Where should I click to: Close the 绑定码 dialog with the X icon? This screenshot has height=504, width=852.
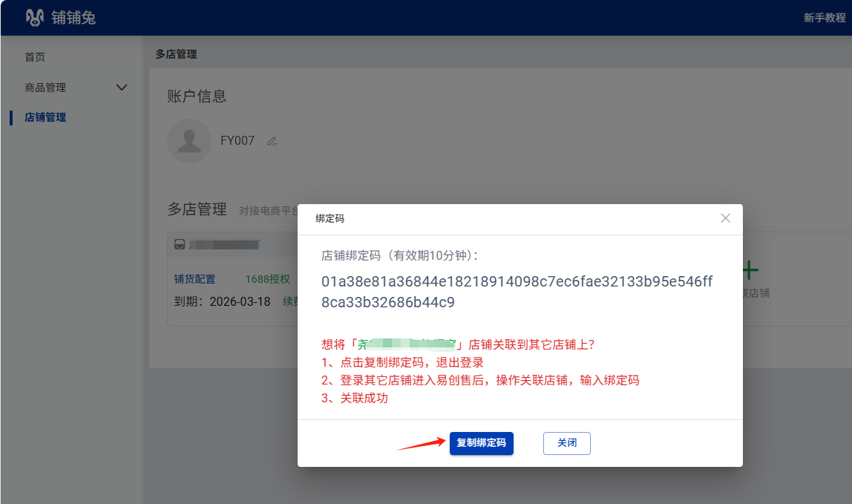(x=725, y=218)
